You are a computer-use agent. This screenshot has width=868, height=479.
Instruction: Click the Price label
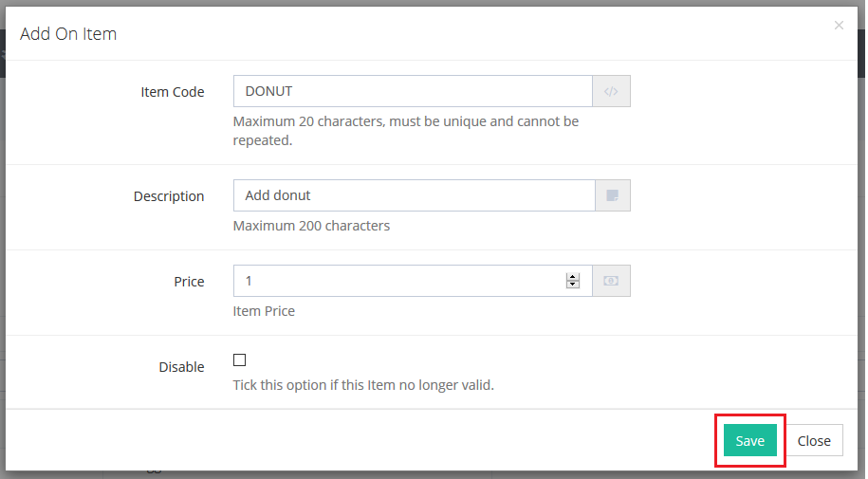point(189,282)
